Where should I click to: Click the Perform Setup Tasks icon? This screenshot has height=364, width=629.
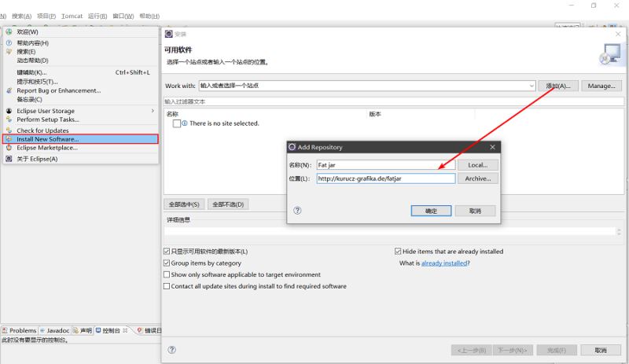click(x=9, y=119)
